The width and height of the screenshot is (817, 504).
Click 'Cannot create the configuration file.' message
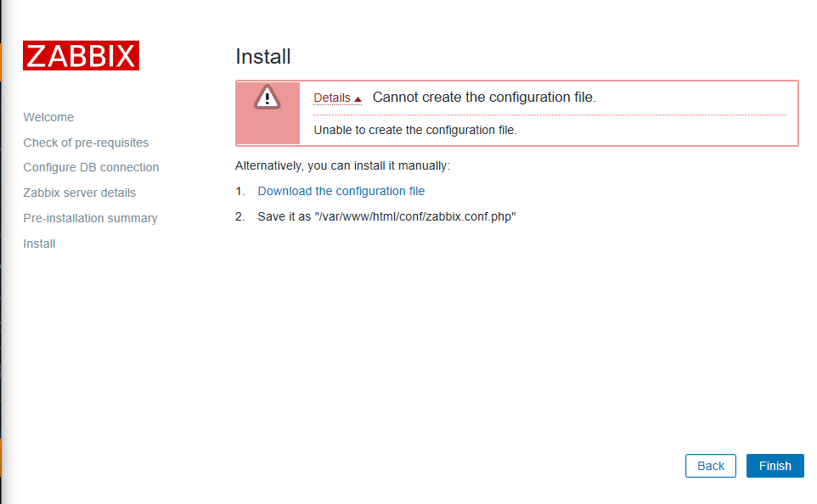[x=484, y=98]
